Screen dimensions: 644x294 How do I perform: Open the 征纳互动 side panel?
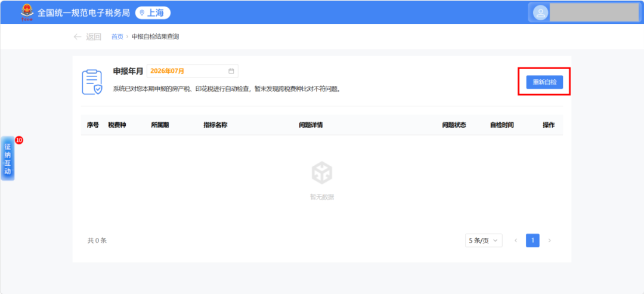7,159
